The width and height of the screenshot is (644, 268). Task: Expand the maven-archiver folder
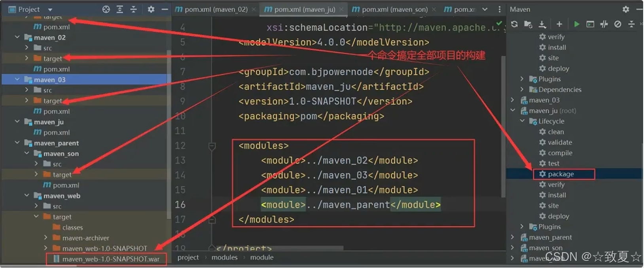pyautogui.click(x=45, y=238)
